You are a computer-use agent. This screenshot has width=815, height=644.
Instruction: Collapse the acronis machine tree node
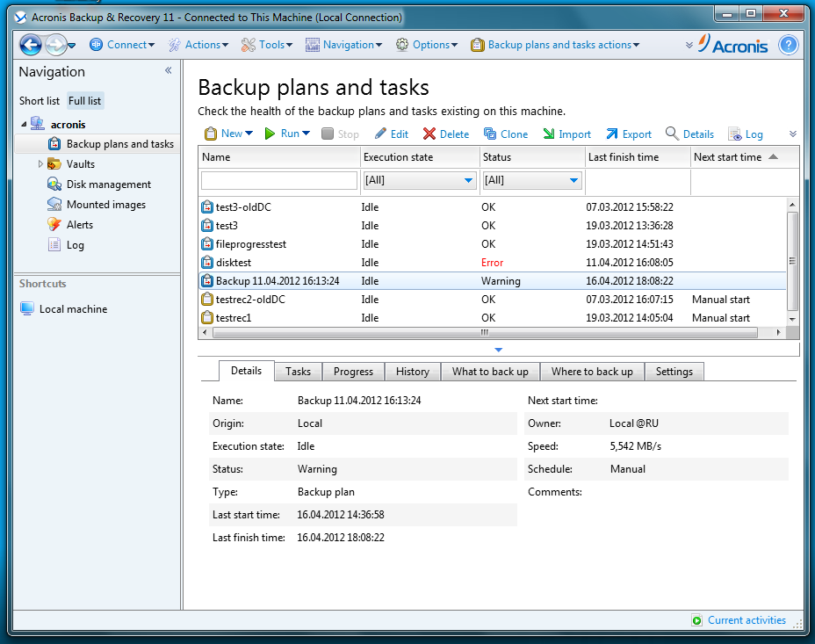click(x=24, y=124)
